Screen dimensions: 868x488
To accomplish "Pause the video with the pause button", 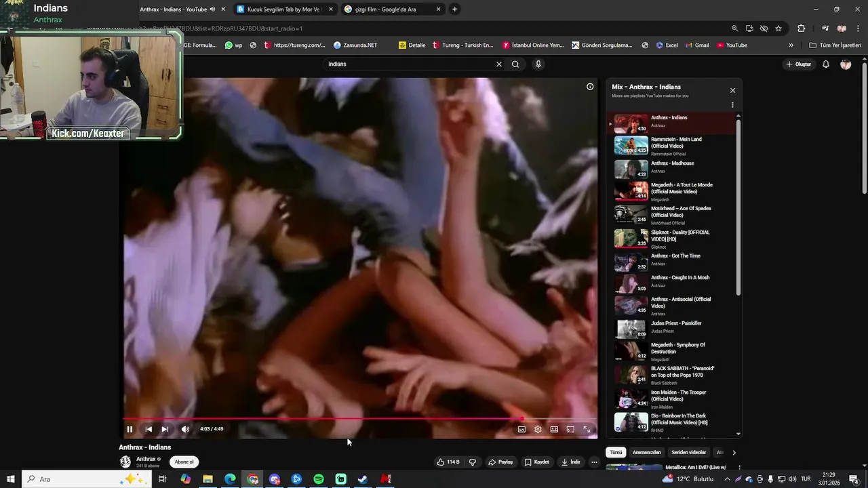I will pos(130,429).
